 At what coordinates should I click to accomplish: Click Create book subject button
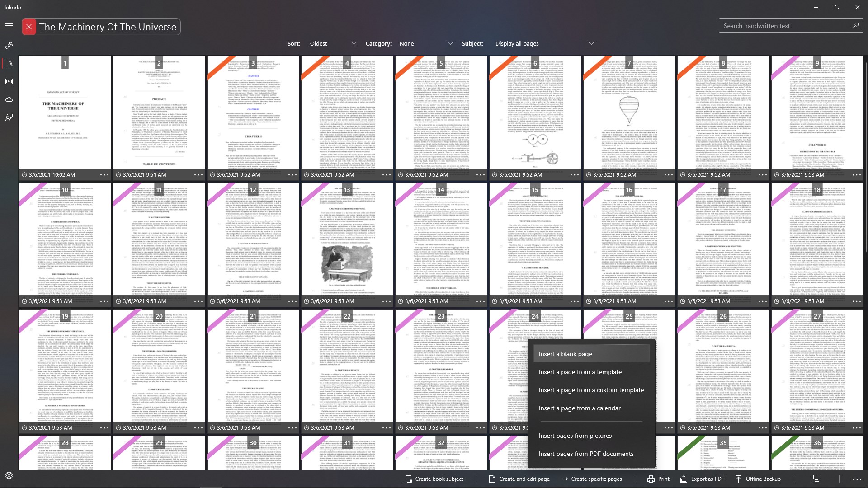tap(434, 479)
